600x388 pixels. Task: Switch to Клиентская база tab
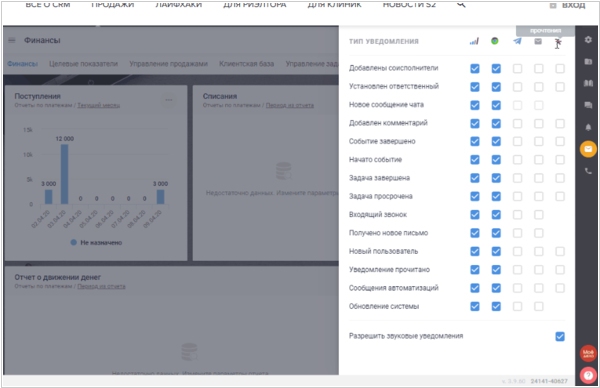[x=246, y=64]
